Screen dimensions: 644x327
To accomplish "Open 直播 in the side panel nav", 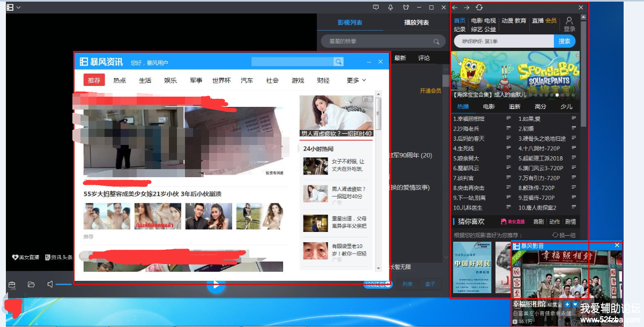I will [x=537, y=21].
